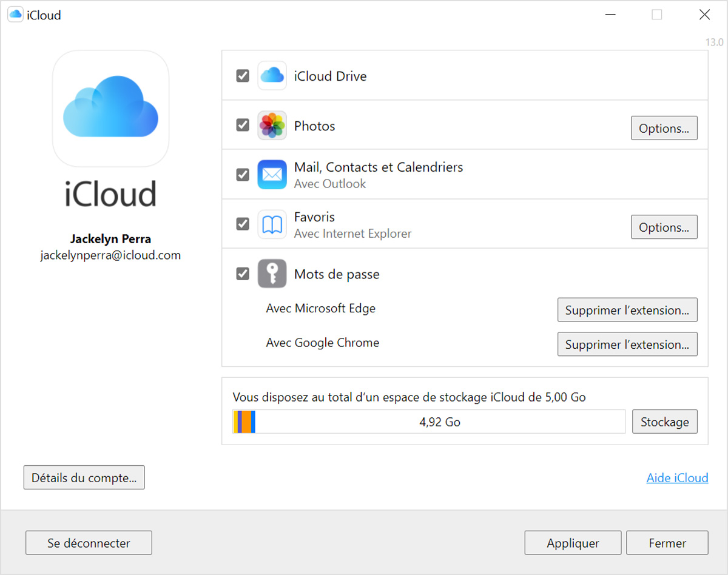Click the total storage 5,00 Go text
Image resolution: width=728 pixels, height=575 pixels.
pyautogui.click(x=409, y=397)
